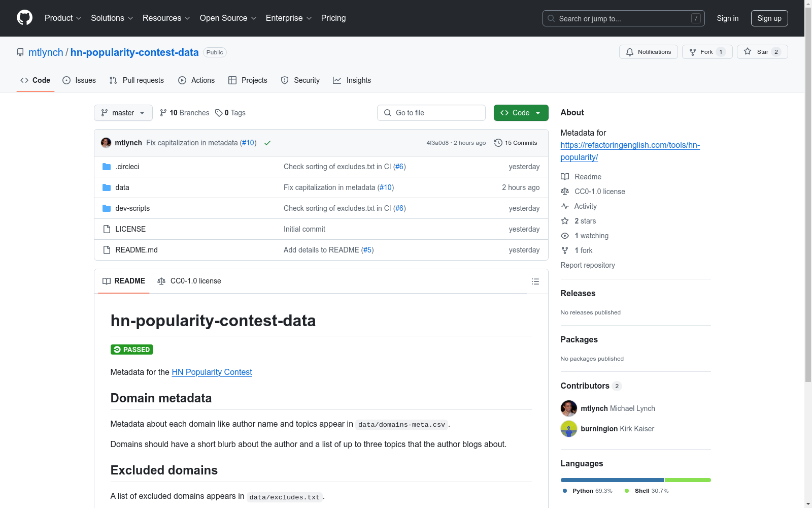Click the green commit status checkmark

click(267, 143)
